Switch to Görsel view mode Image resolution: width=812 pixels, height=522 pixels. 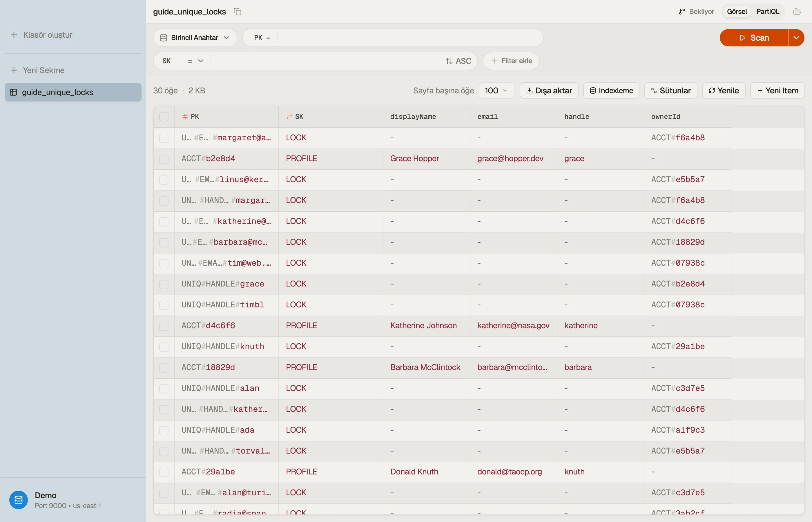click(737, 12)
